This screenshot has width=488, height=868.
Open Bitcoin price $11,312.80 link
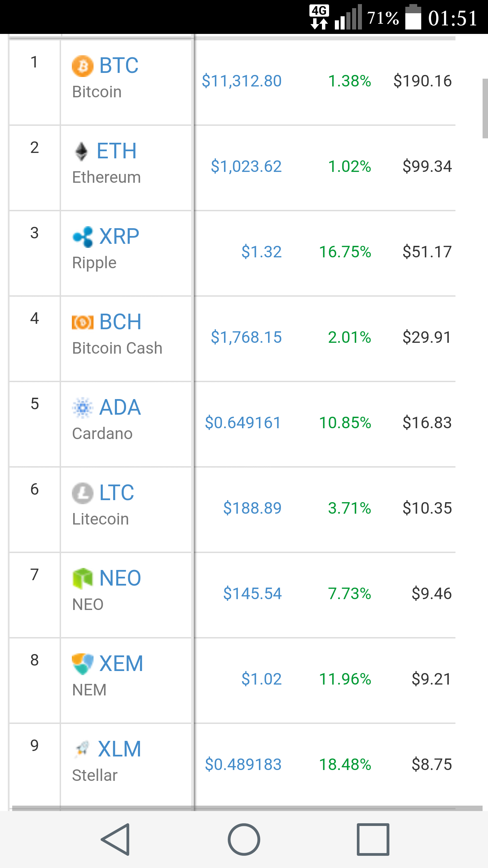(242, 81)
